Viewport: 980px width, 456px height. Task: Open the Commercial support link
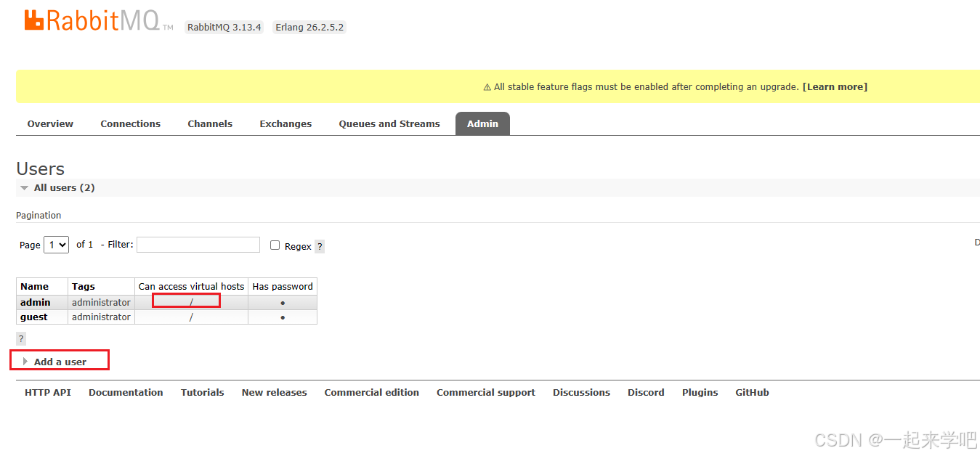tap(486, 393)
